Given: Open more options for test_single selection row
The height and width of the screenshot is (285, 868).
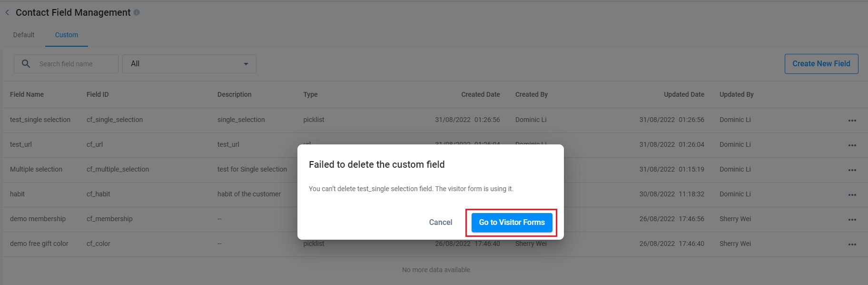Looking at the screenshot, I should (x=852, y=121).
